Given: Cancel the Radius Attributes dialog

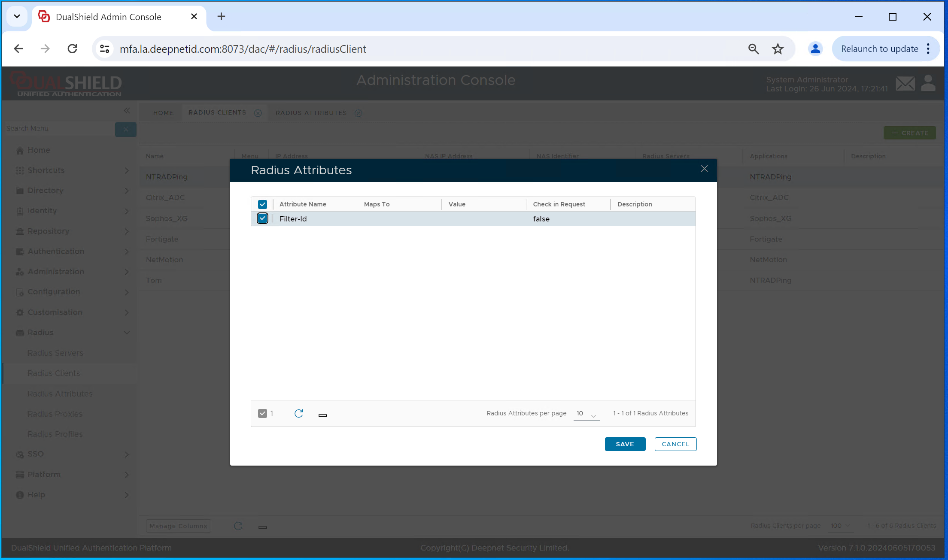Looking at the screenshot, I should click(675, 444).
